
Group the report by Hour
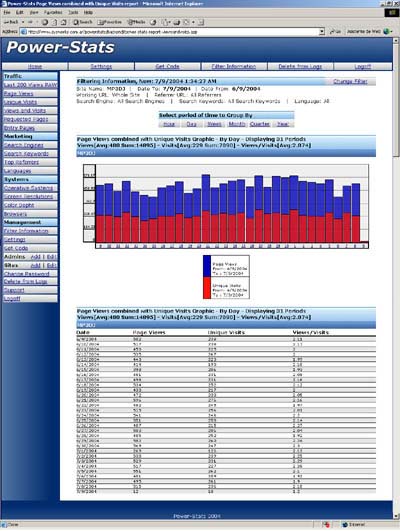(169, 124)
